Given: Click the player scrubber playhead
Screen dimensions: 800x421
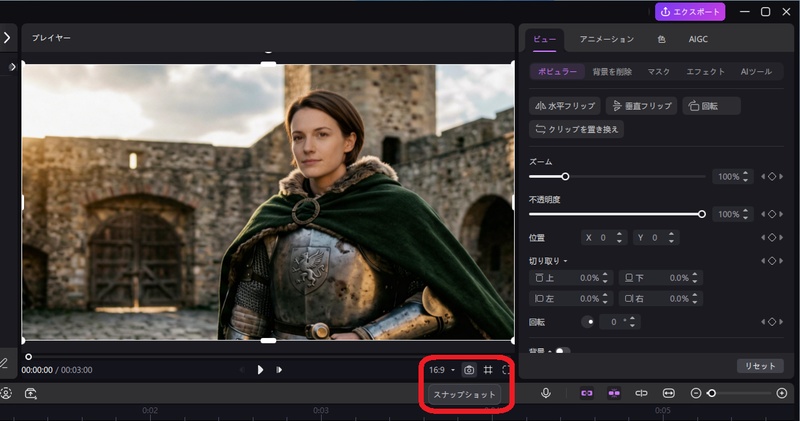Looking at the screenshot, I should point(29,357).
